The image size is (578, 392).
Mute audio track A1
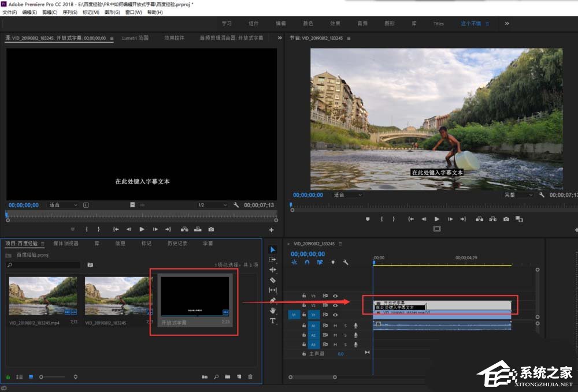tap(335, 326)
